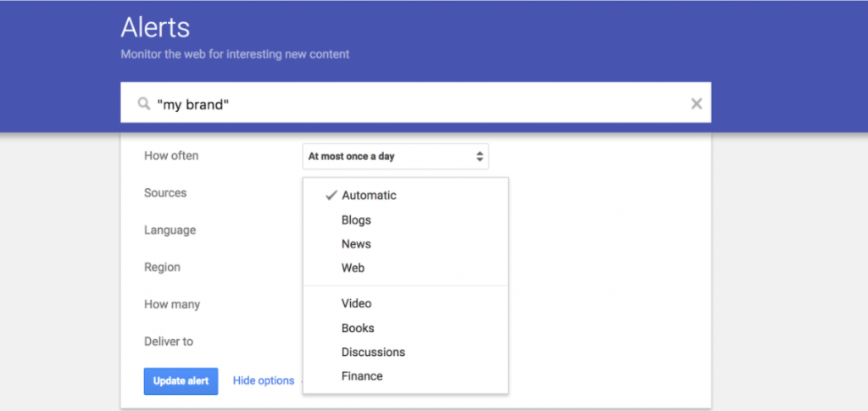Click the magnifying glass search icon
The height and width of the screenshot is (411, 868).
click(143, 104)
